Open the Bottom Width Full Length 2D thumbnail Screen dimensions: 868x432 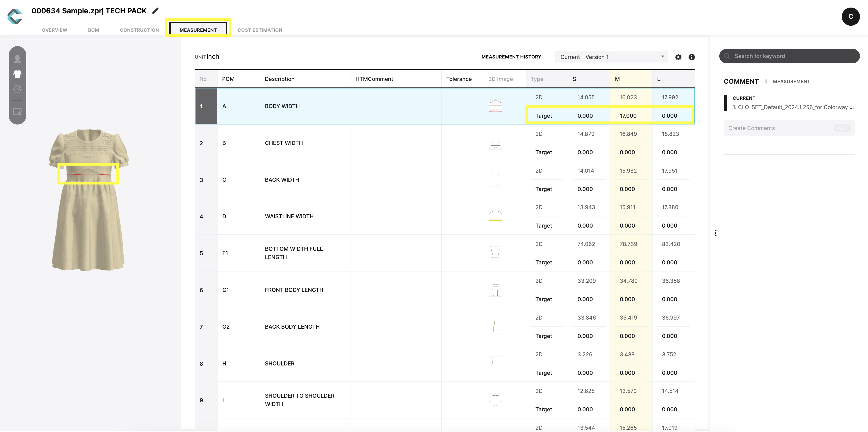coord(495,253)
